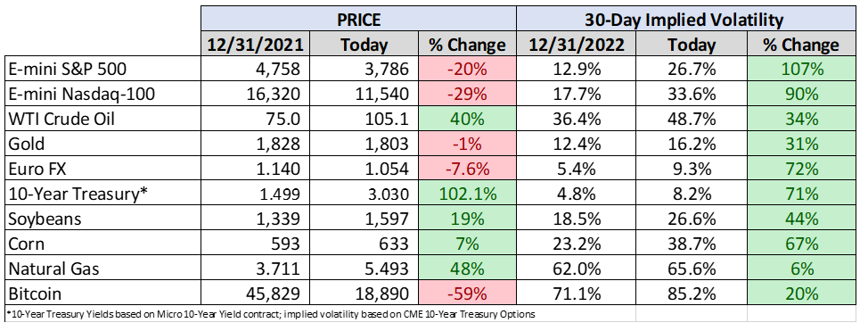Viewport: 868px width, 331px height.
Task: Select the Gold volatility today value 16.2%
Action: coord(692,144)
